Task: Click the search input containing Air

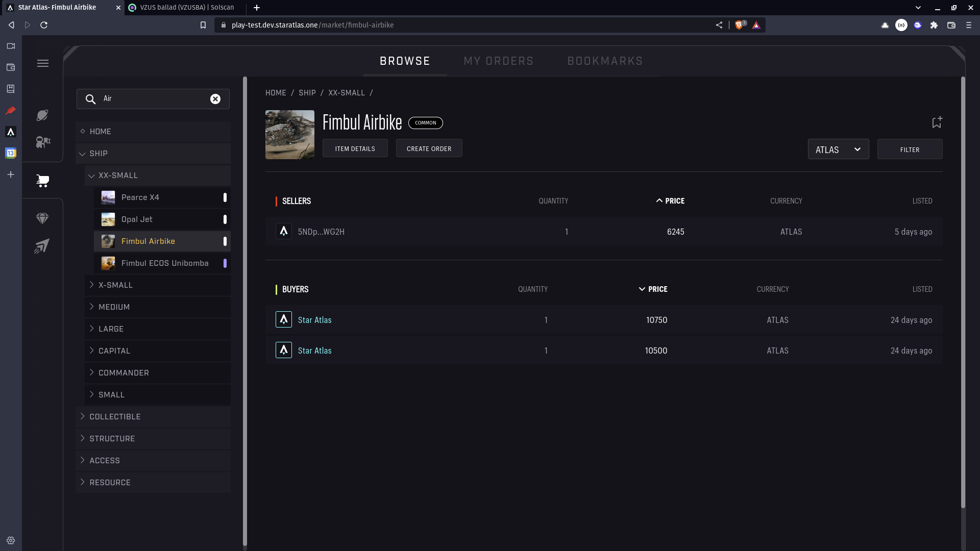Action: (153, 99)
